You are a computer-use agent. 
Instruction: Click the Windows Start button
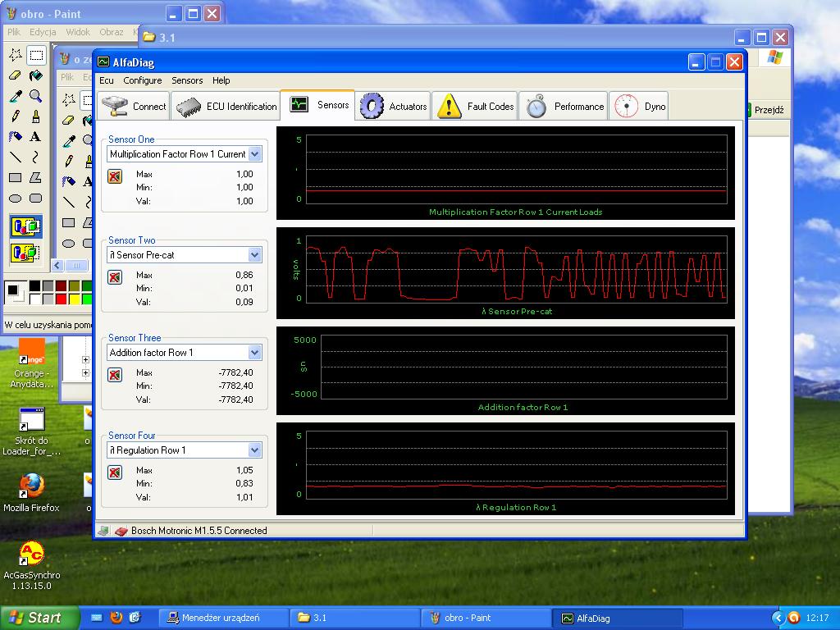[40, 618]
